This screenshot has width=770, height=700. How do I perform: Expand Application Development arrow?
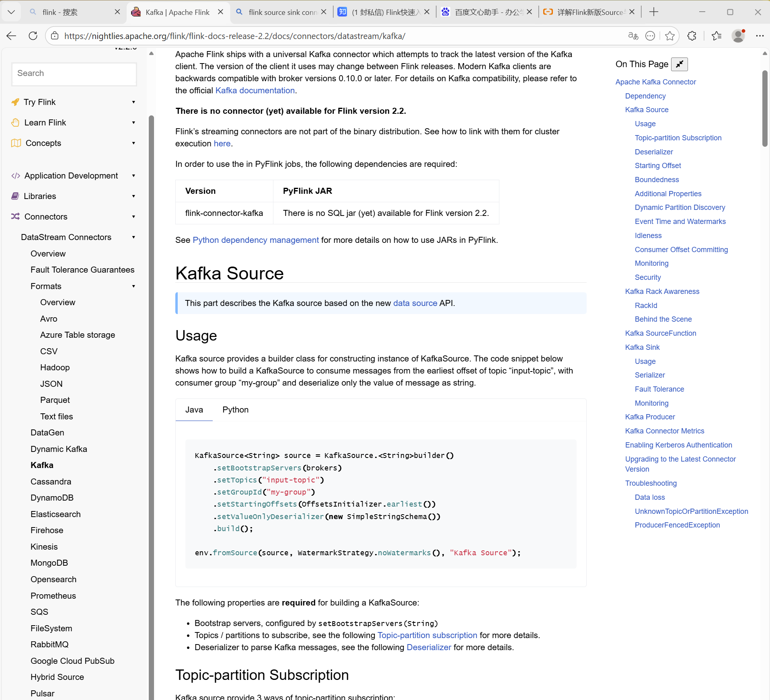[133, 176]
